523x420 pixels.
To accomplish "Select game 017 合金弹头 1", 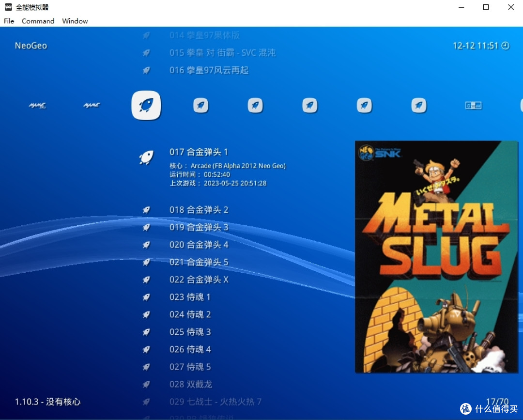I will pos(199,152).
